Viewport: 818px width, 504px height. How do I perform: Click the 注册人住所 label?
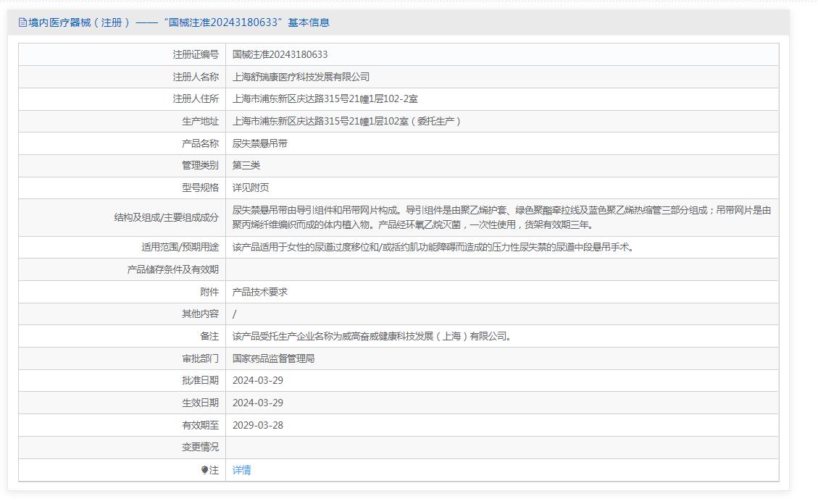(196, 99)
